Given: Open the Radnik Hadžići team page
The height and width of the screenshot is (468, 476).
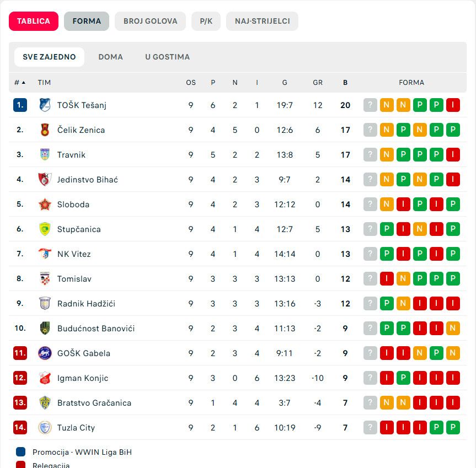Looking at the screenshot, I should click(86, 303).
